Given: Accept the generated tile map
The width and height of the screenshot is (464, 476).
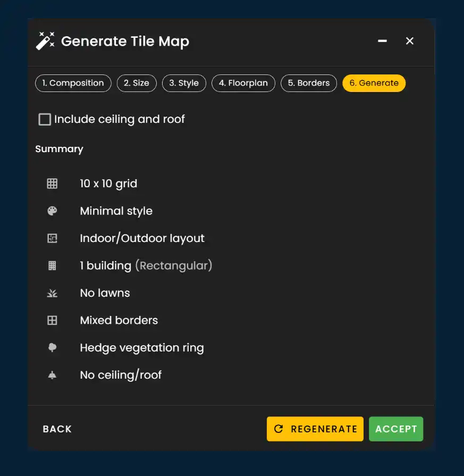Looking at the screenshot, I should click(x=395, y=429).
